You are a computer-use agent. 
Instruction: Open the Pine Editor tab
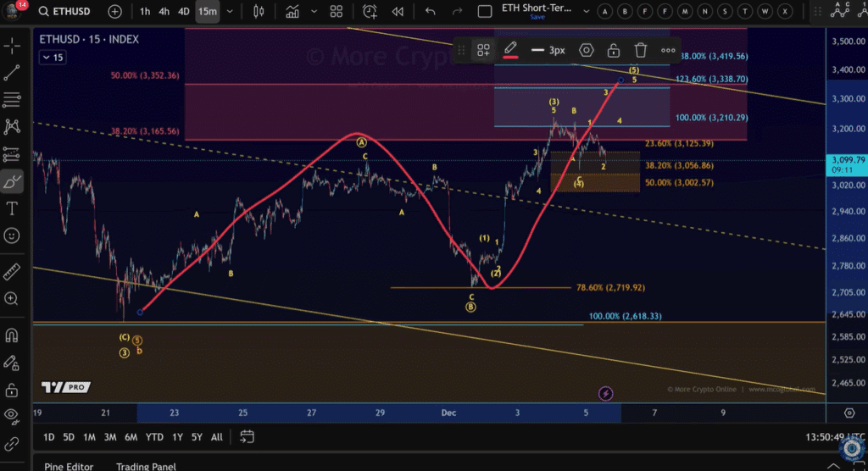pos(69,466)
